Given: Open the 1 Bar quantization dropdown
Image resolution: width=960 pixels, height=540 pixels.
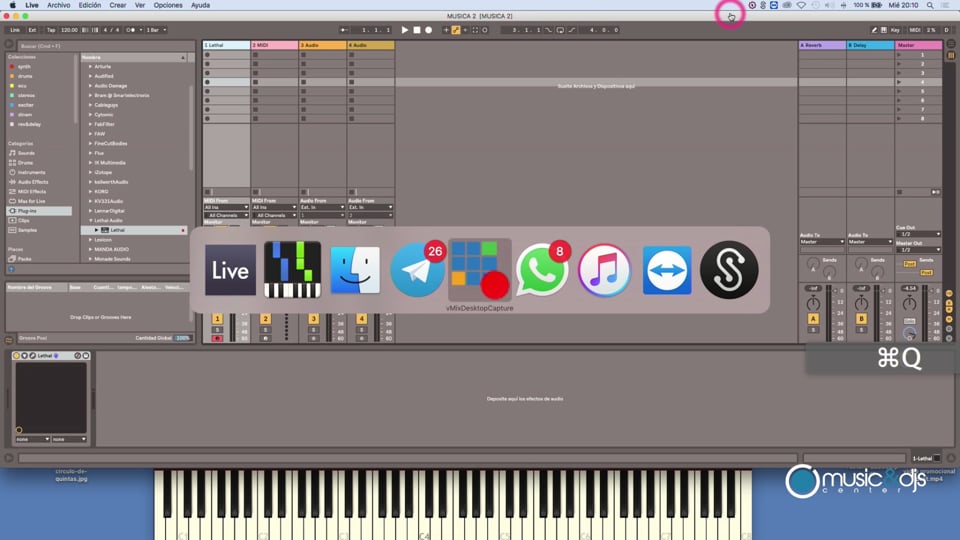Looking at the screenshot, I should tap(156, 30).
